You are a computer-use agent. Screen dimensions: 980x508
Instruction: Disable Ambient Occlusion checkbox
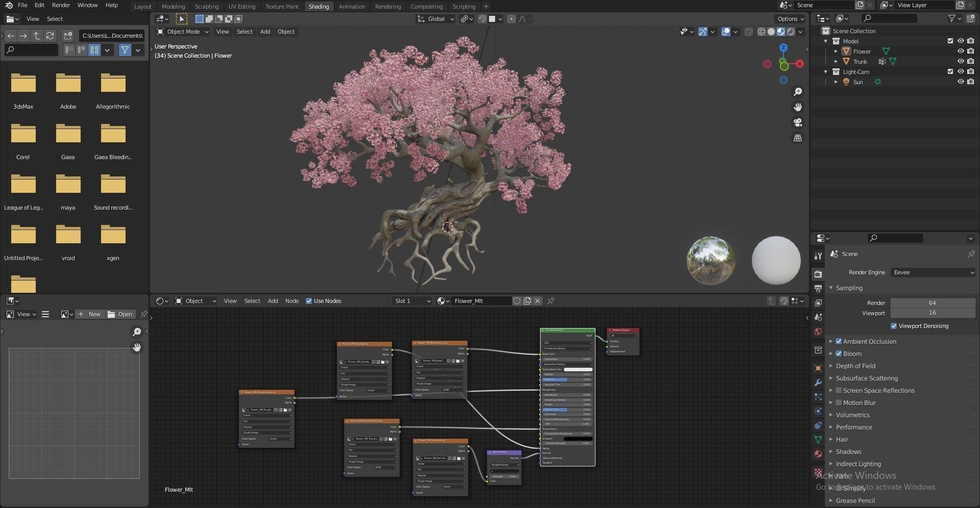tap(839, 342)
